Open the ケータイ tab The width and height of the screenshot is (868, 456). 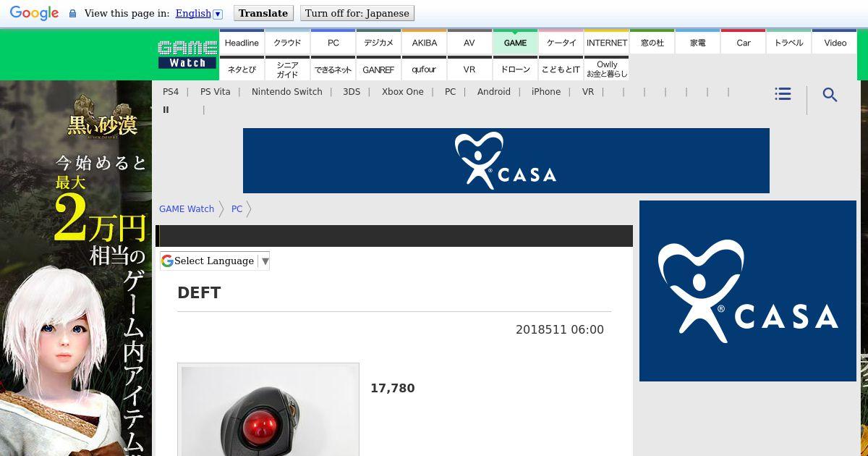coord(561,43)
